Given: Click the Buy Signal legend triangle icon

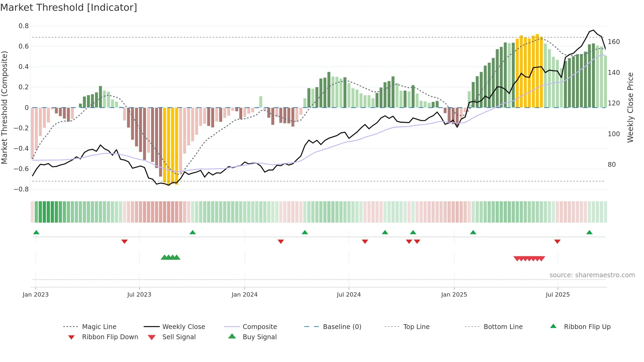Looking at the screenshot, I should tap(232, 336).
